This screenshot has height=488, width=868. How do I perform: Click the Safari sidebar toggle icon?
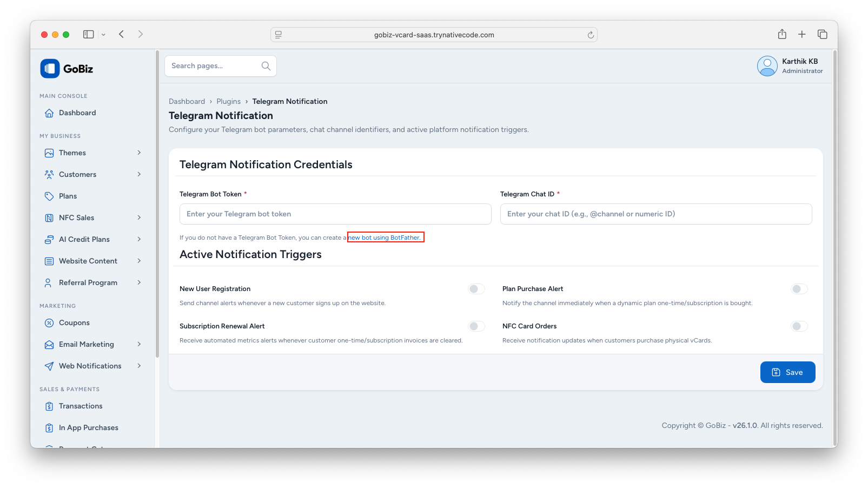(88, 34)
